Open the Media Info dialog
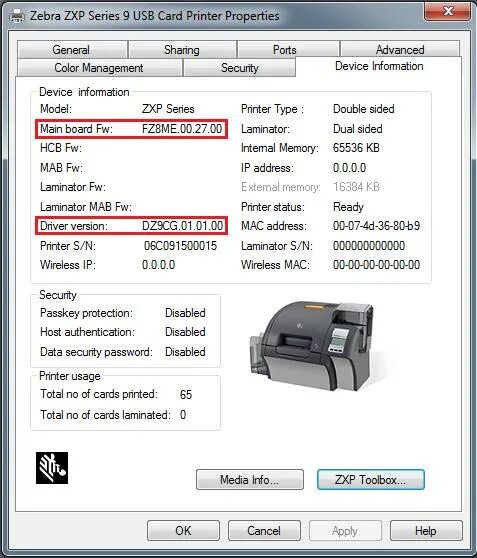The width and height of the screenshot is (477, 558). click(x=250, y=480)
